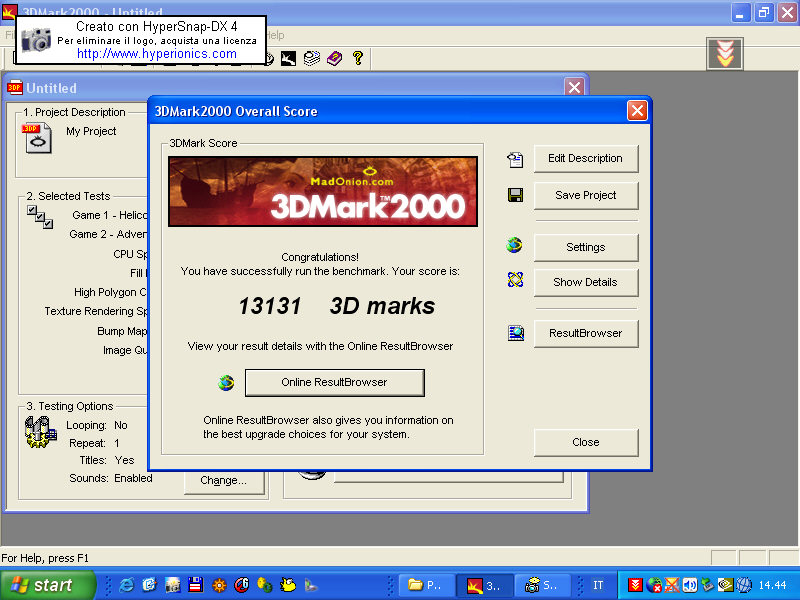Click the 'Game 2 - Adver' test entry
This screenshot has height=600, width=800.
click(x=108, y=234)
